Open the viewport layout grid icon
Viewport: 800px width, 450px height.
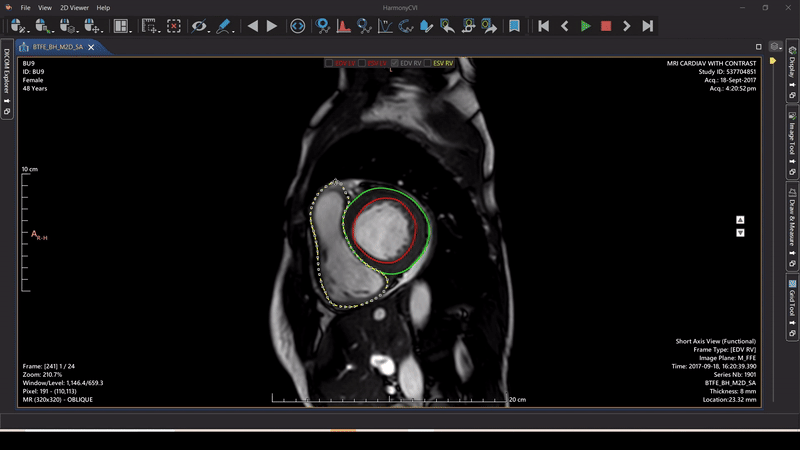point(120,26)
